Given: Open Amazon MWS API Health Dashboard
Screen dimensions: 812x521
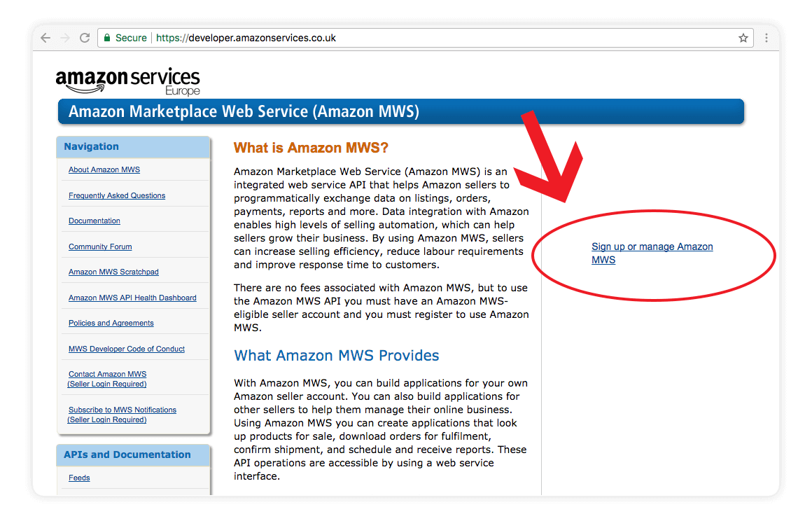Looking at the screenshot, I should click(x=132, y=298).
